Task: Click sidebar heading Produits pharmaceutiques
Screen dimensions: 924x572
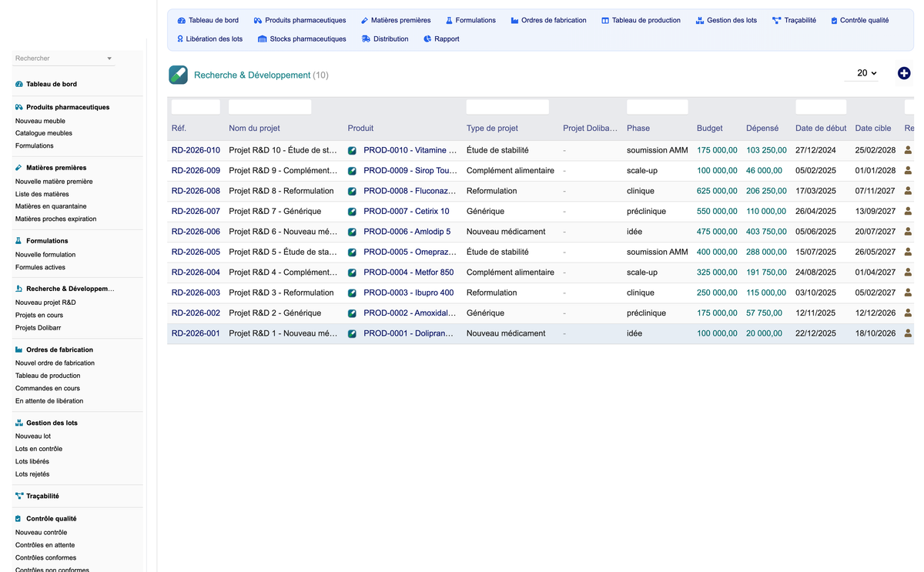Action: [68, 108]
